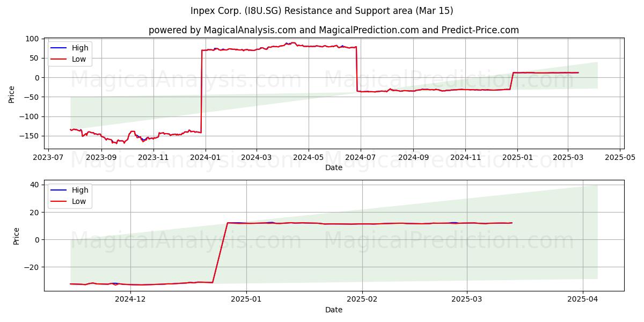Click the red Low line sample in upper legend
Viewport: 644px width, 322px height.
(58, 60)
